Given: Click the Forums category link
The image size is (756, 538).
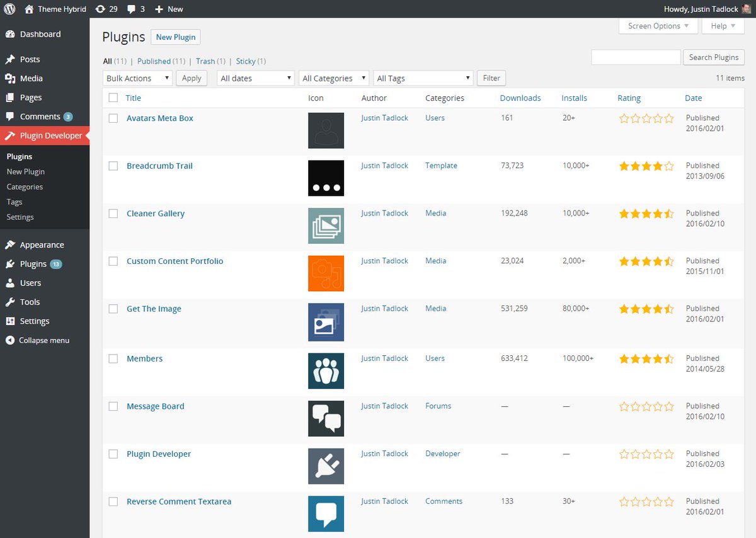Looking at the screenshot, I should [x=438, y=406].
